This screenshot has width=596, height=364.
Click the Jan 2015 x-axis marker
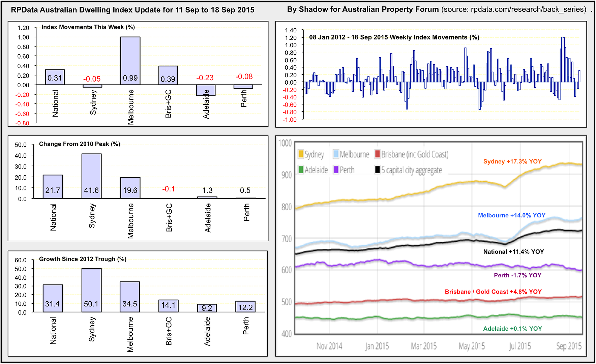(x=377, y=346)
